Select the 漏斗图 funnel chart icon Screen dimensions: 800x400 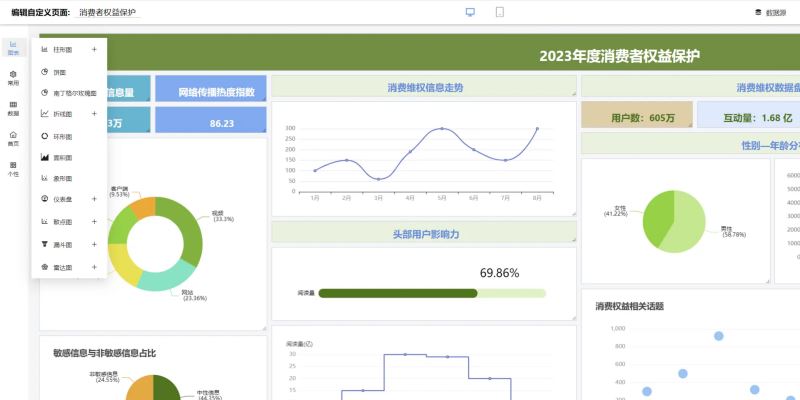click(x=44, y=244)
